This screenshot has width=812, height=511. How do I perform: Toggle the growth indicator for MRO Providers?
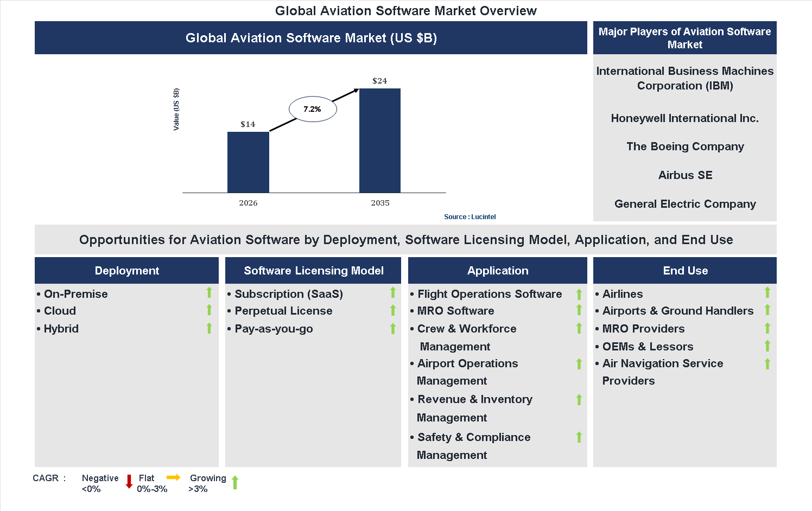(767, 328)
